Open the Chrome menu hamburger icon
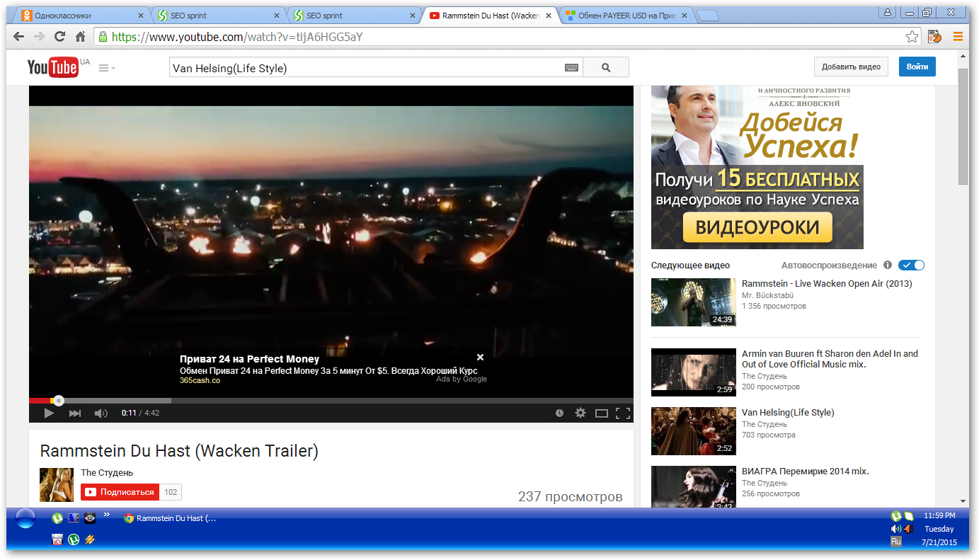 tap(958, 37)
